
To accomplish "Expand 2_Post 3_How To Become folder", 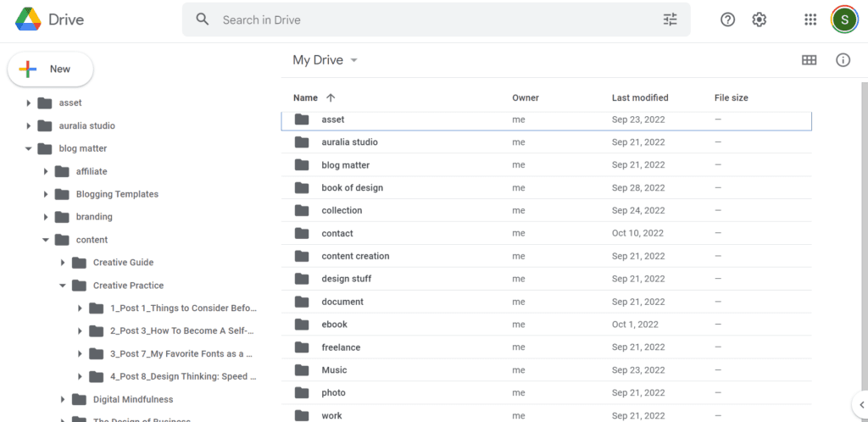I will coord(81,330).
